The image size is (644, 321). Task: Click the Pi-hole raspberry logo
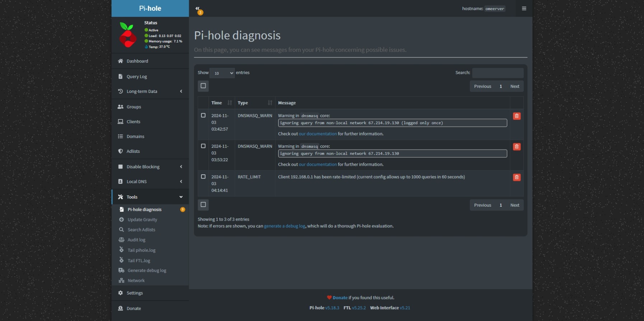pyautogui.click(x=127, y=35)
